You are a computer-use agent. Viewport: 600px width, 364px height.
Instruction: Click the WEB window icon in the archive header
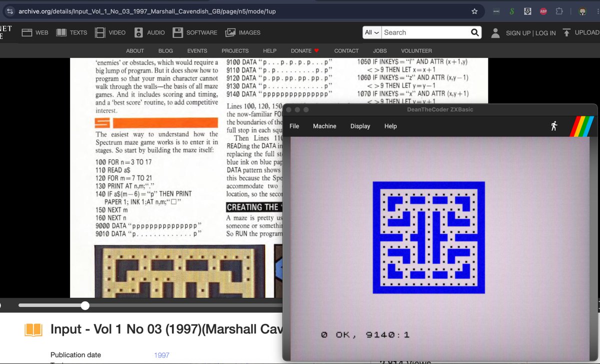click(27, 32)
